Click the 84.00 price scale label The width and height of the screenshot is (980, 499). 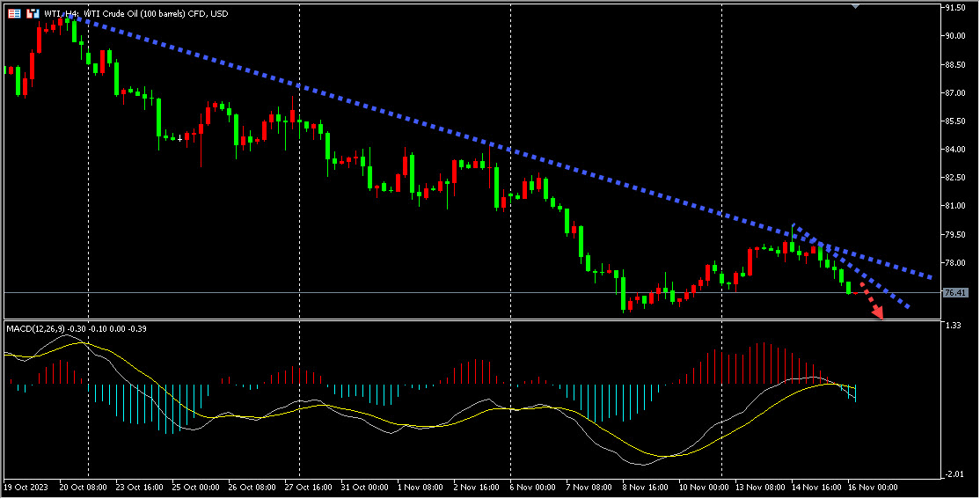click(x=955, y=150)
